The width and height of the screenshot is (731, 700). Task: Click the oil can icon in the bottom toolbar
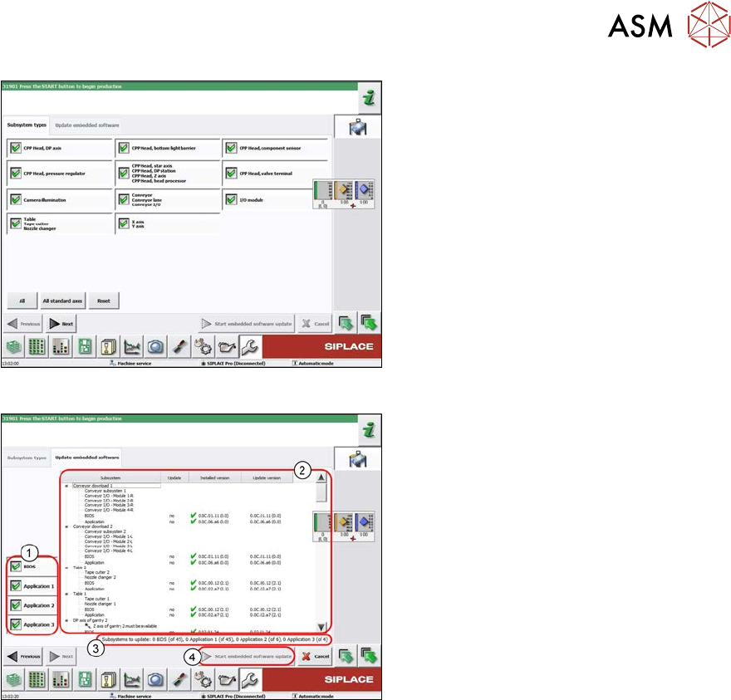[x=227, y=680]
